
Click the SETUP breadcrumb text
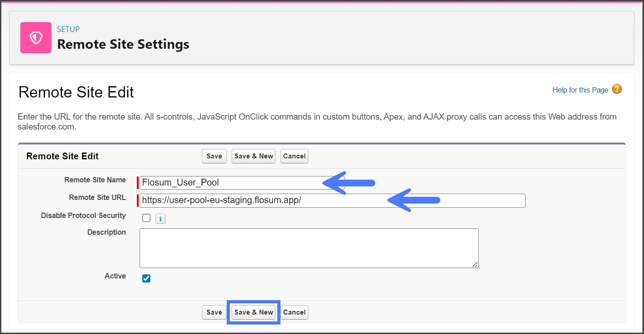68,29
